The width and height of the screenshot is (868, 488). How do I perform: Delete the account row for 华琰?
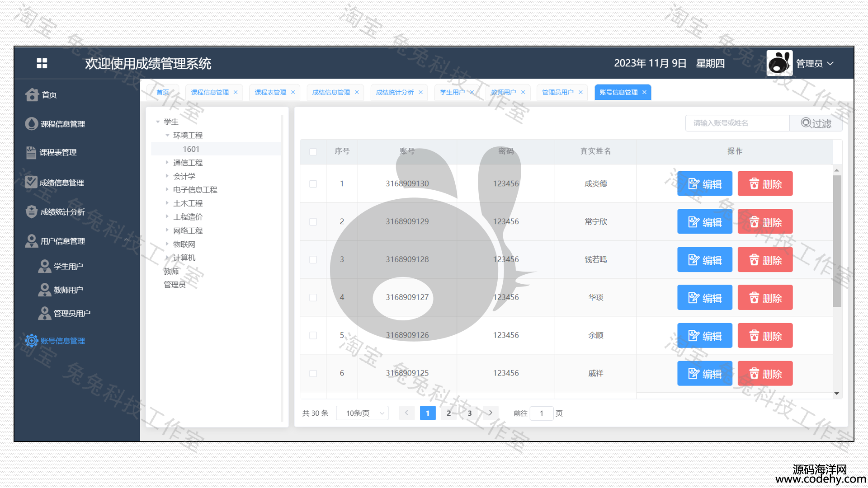coord(765,297)
